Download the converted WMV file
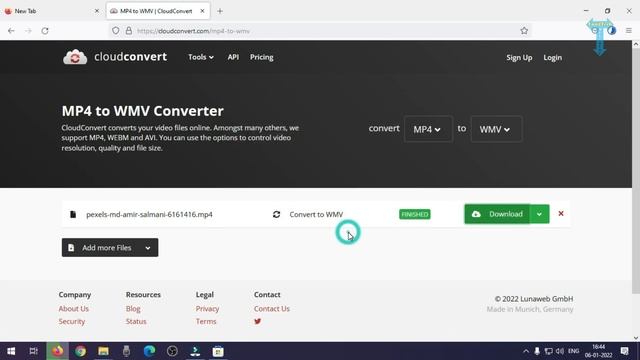Viewport: 640px width, 360px height. point(497,214)
